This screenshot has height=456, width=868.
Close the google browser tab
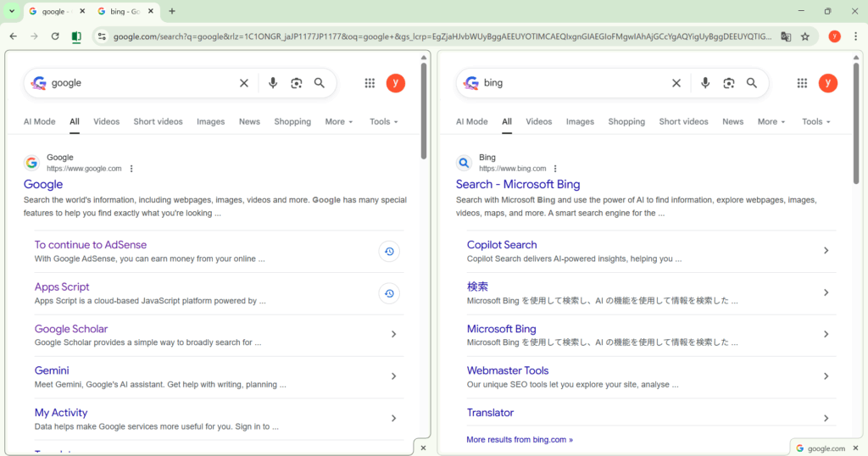click(82, 11)
